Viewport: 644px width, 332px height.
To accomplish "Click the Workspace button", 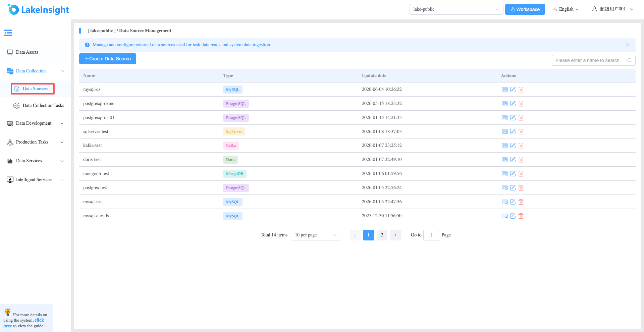I will coord(525,9).
